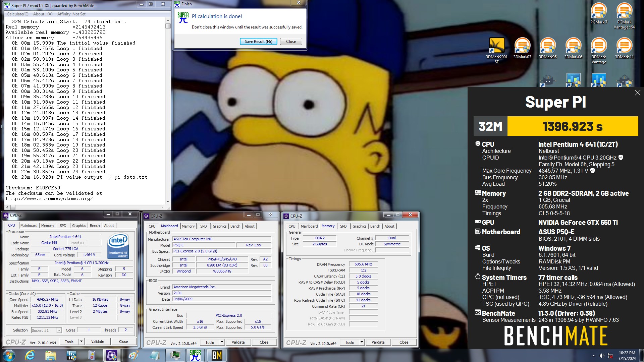
Task: Click the Close button in the CPU-Z Mainboard window
Action: click(x=264, y=342)
